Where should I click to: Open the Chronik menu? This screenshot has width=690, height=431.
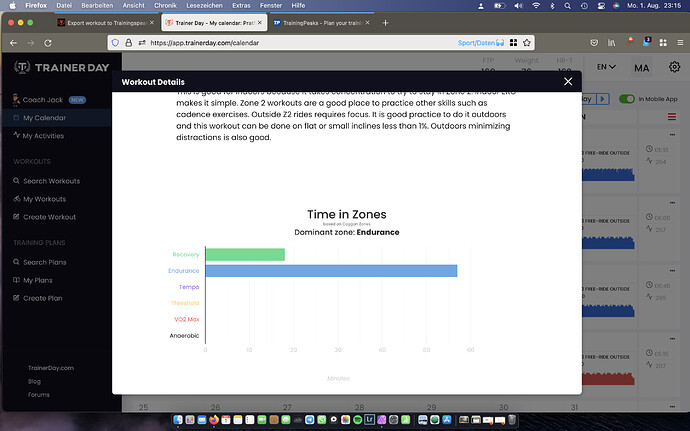(165, 5)
